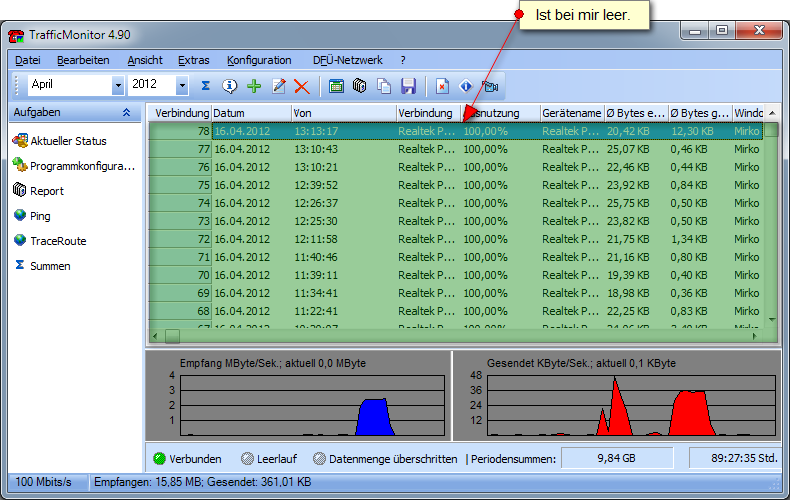Sort by the Ø Bytes g... column header
This screenshot has height=500, width=790.
point(700,113)
